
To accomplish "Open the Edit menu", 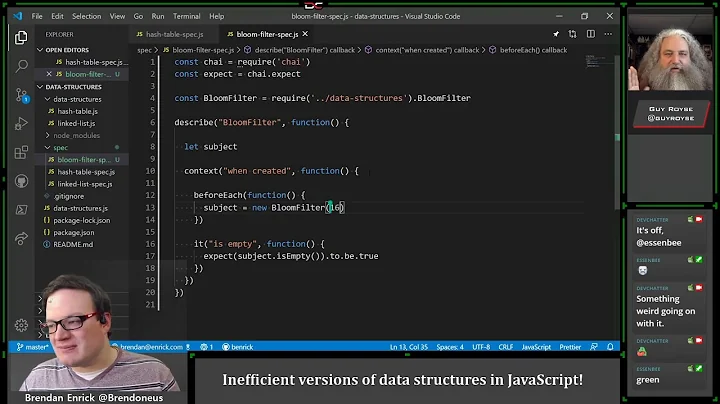I will tap(57, 16).
